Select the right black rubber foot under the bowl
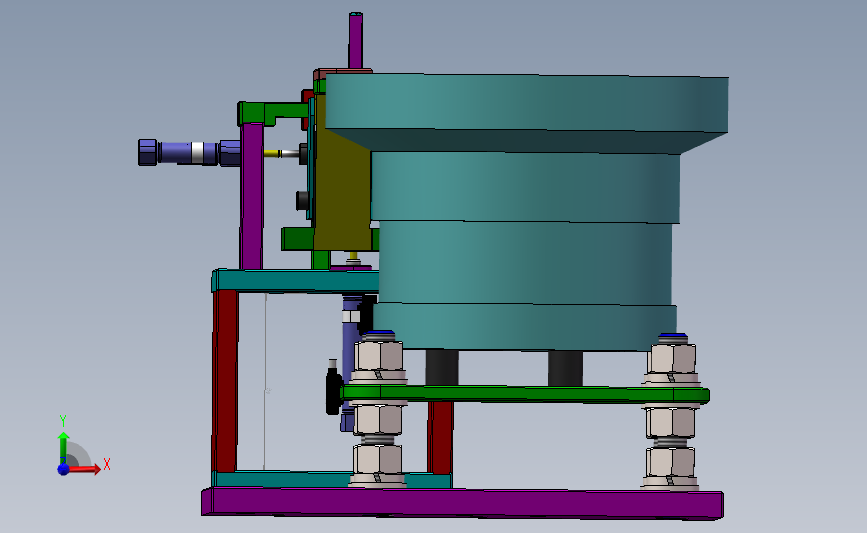 [x=565, y=368]
